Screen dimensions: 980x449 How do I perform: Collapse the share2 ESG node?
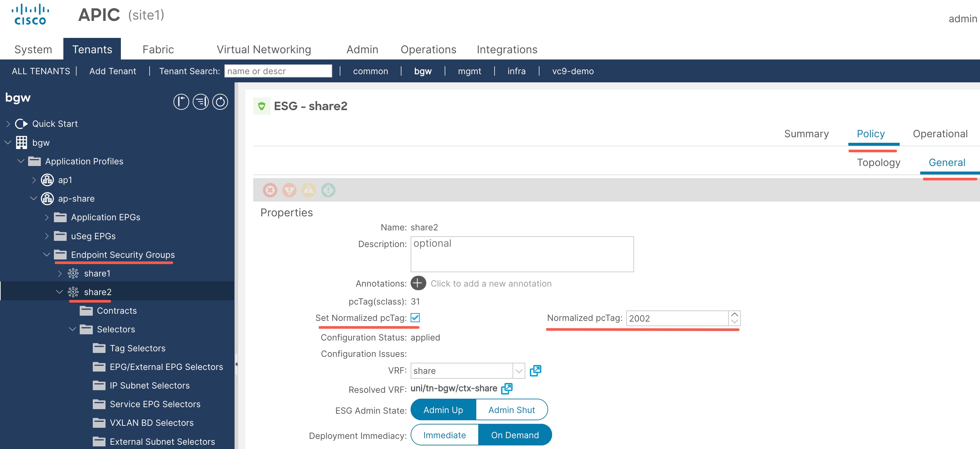tap(60, 292)
